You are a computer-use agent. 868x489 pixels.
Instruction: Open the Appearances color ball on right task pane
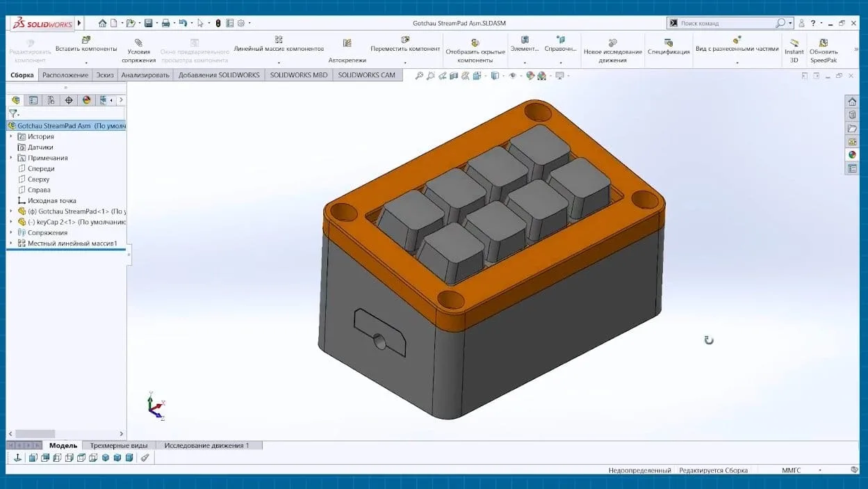pyautogui.click(x=852, y=154)
